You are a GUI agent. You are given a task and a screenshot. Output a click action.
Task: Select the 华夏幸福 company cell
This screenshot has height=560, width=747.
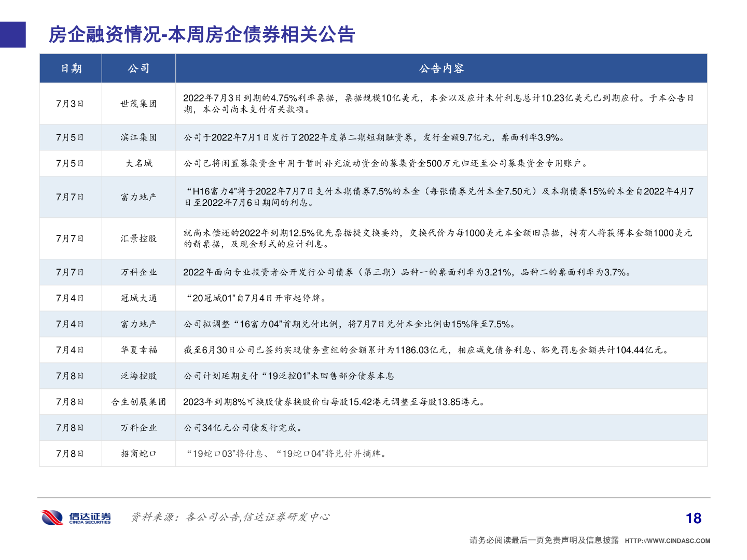[139, 350]
